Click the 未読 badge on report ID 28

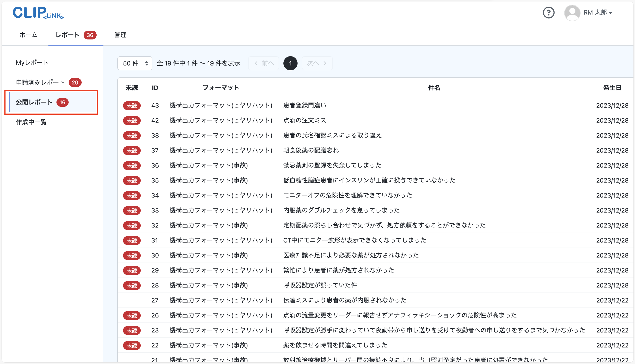click(132, 285)
